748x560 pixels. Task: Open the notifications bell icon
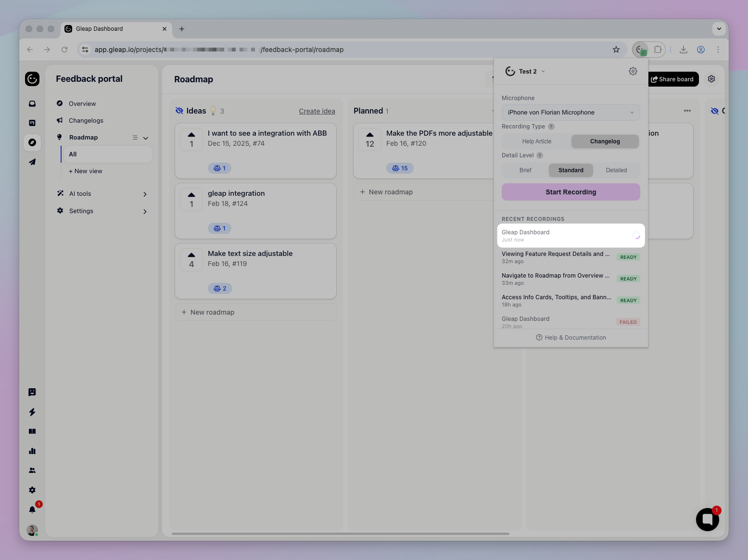(x=32, y=509)
